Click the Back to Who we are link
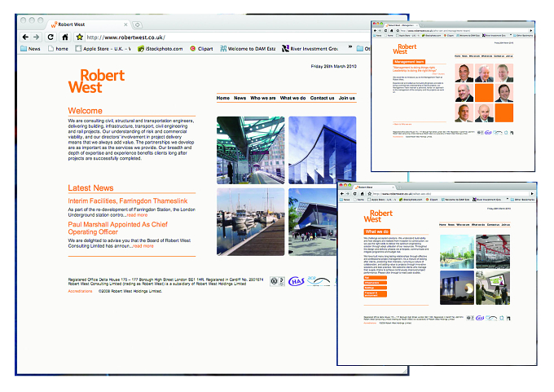This screenshot has width=554, height=392. [x=402, y=124]
